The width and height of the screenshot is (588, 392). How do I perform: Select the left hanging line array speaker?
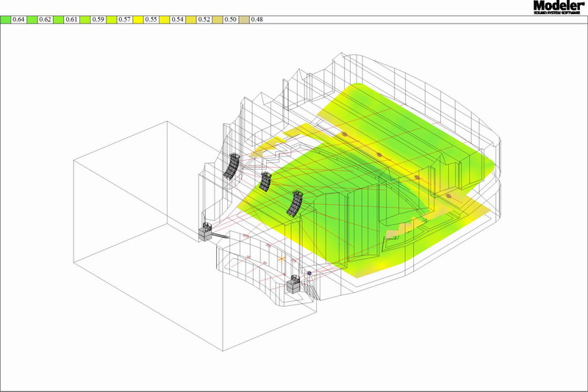[232, 167]
